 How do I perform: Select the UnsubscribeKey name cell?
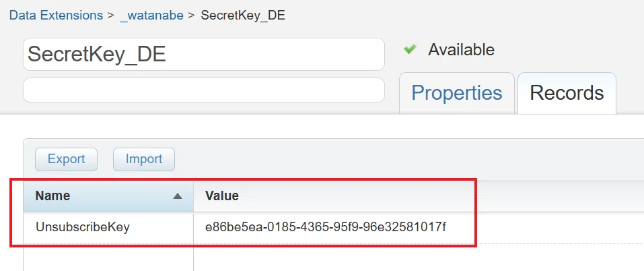click(108, 227)
